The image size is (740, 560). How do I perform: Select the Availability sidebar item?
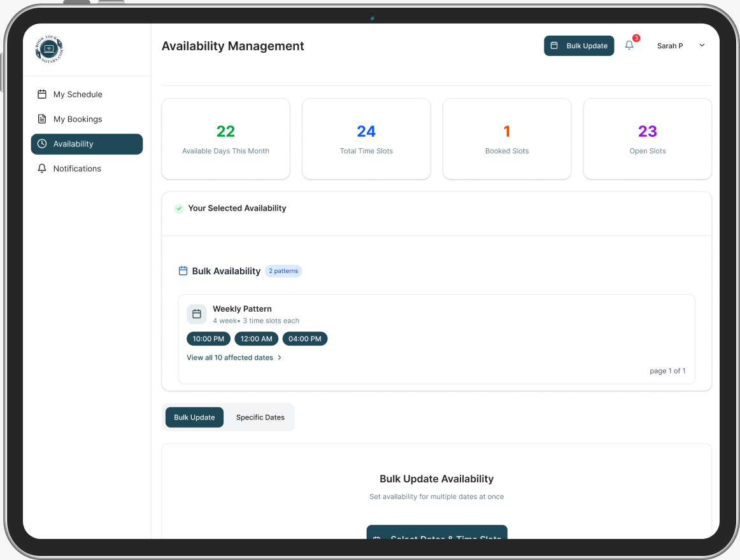tap(87, 144)
